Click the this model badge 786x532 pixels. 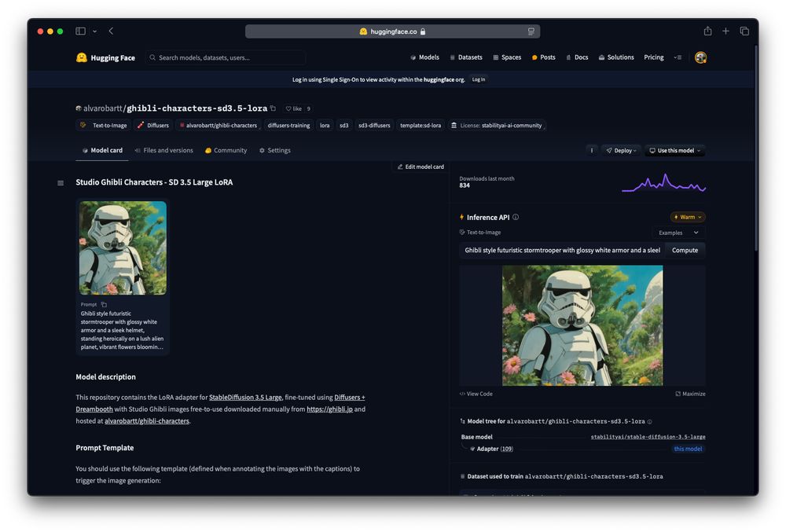tap(688, 449)
